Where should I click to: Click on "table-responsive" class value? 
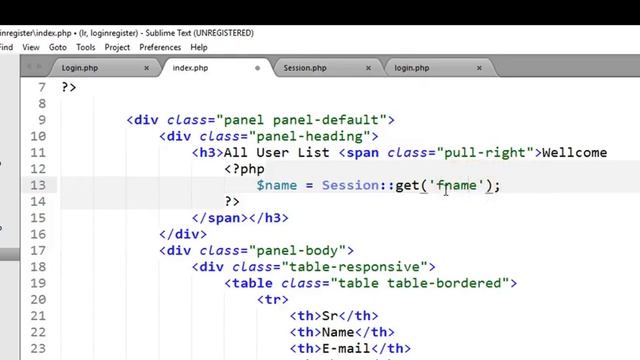click(354, 267)
